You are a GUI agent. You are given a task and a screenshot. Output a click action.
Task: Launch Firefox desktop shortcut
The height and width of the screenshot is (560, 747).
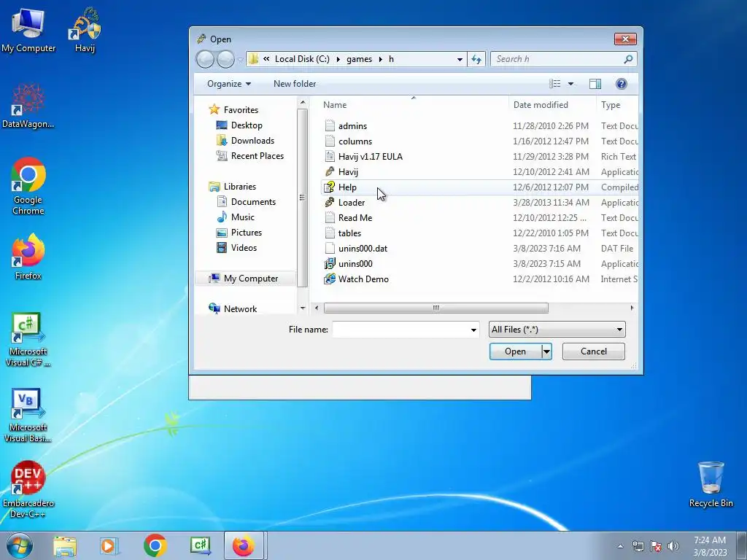click(28, 257)
